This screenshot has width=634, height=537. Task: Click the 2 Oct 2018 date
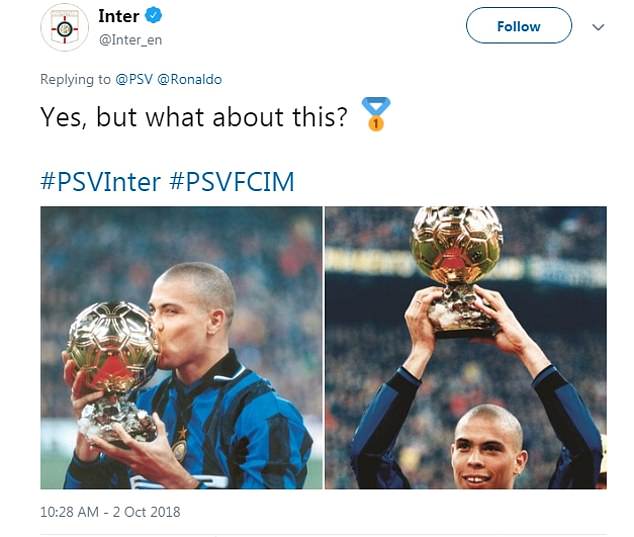click(149, 512)
